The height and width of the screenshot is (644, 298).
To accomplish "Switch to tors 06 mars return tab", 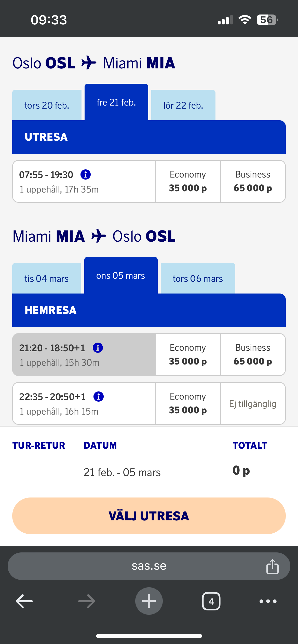I will coord(198,279).
